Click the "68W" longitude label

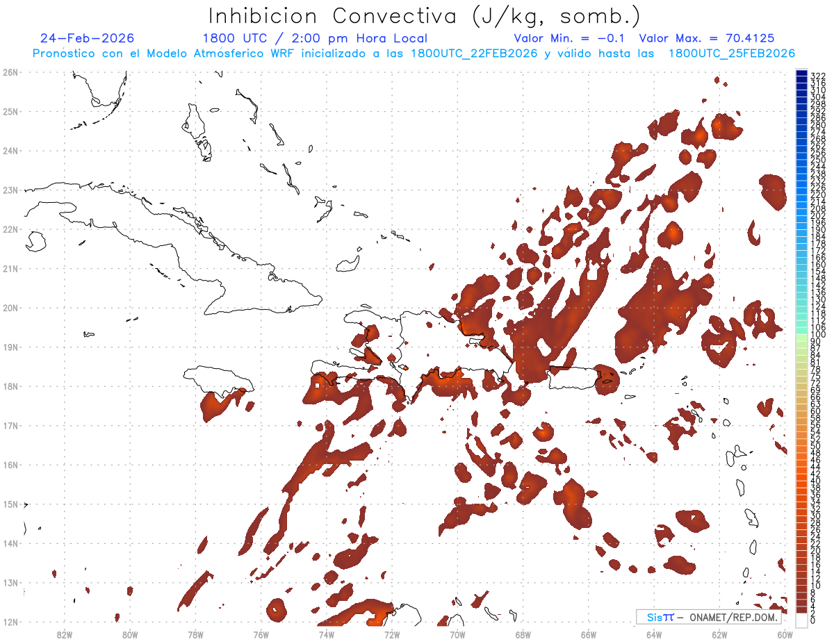[x=523, y=634]
